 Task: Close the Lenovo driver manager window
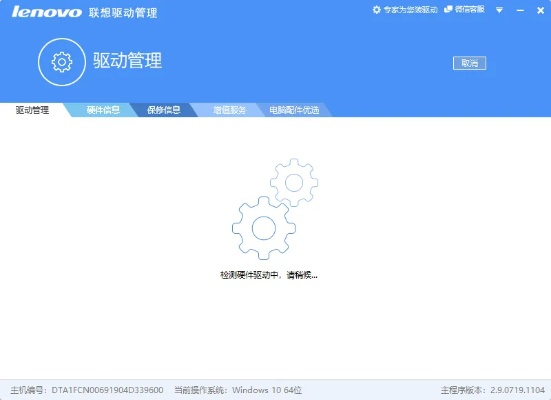[x=540, y=11]
